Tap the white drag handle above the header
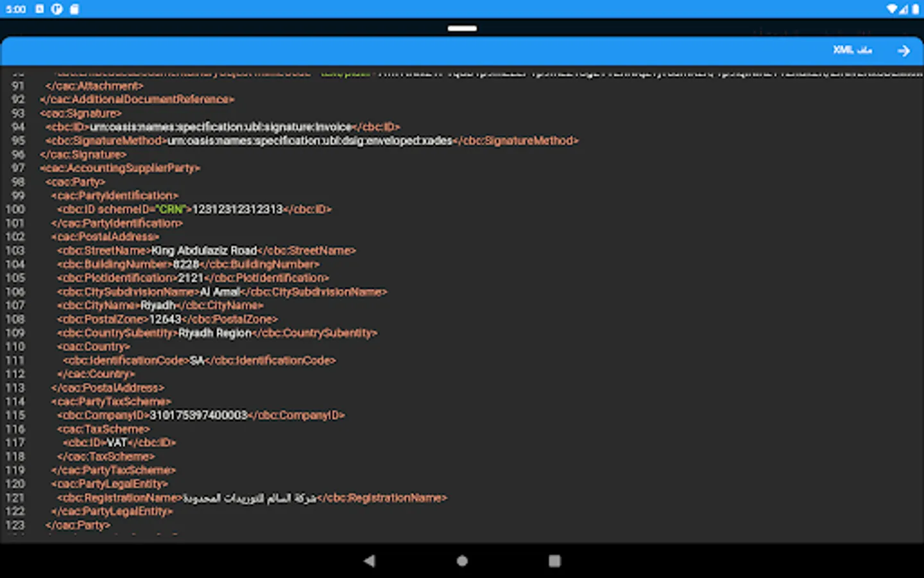 462,28
